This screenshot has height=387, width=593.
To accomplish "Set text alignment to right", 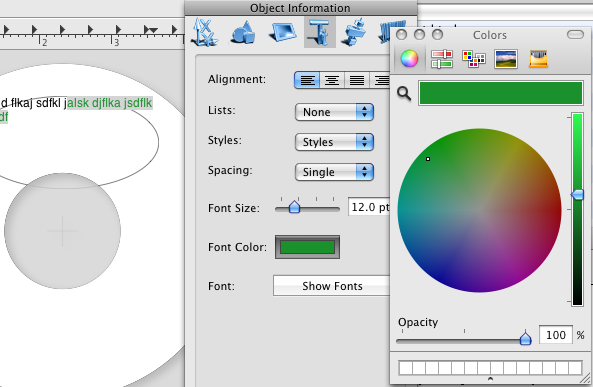I will (380, 80).
